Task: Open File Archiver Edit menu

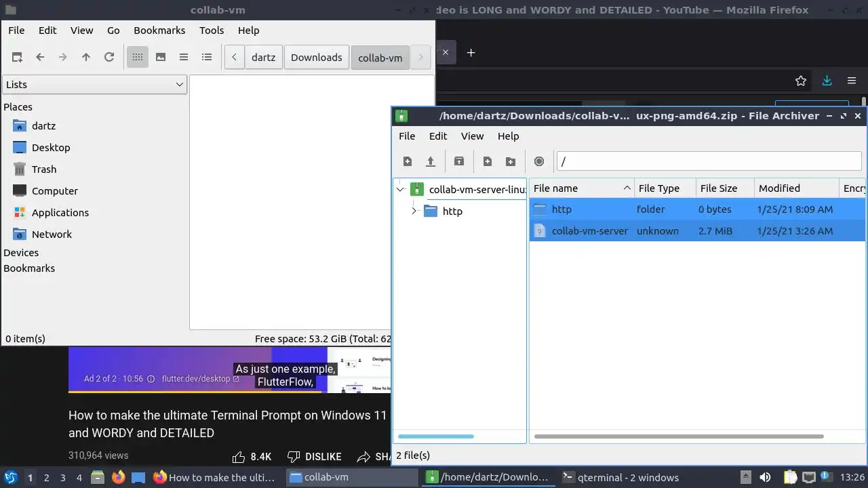Action: click(438, 136)
